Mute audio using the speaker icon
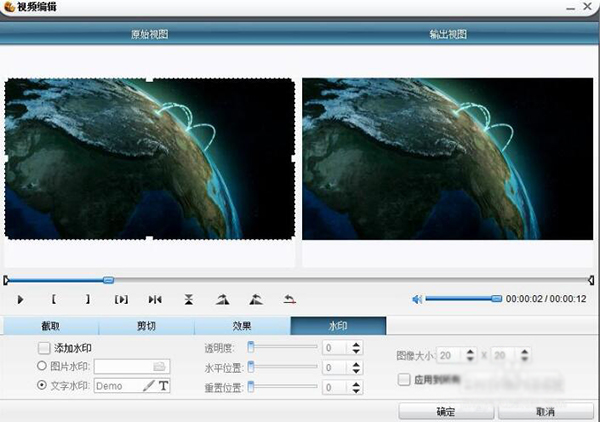This screenshot has width=600, height=422. point(417,299)
